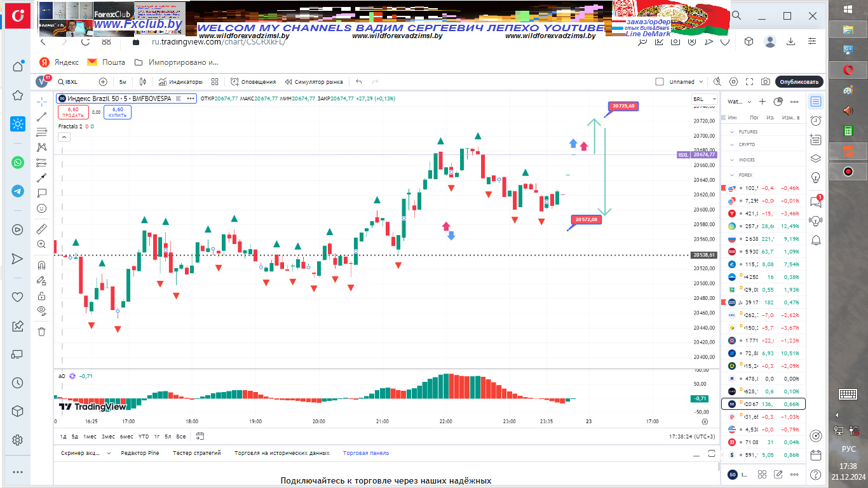Screen dimensions: 868x488
Task: Open the quick search lightning icon
Action: 717,82
